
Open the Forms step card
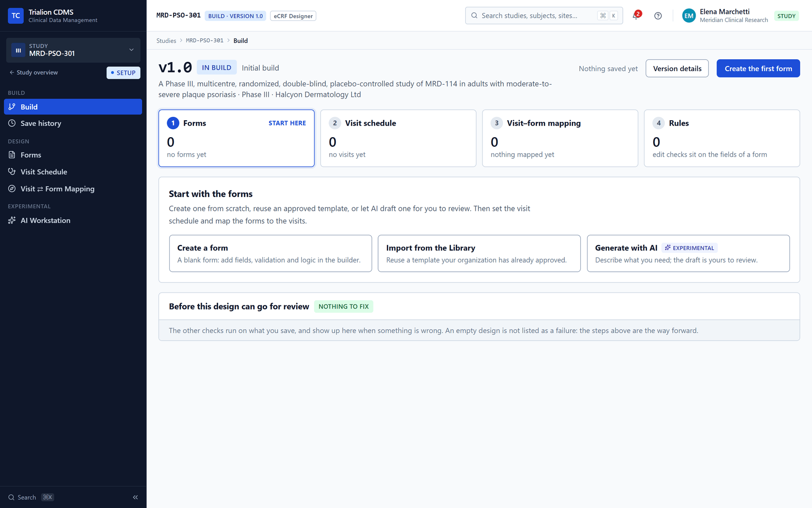click(x=236, y=138)
